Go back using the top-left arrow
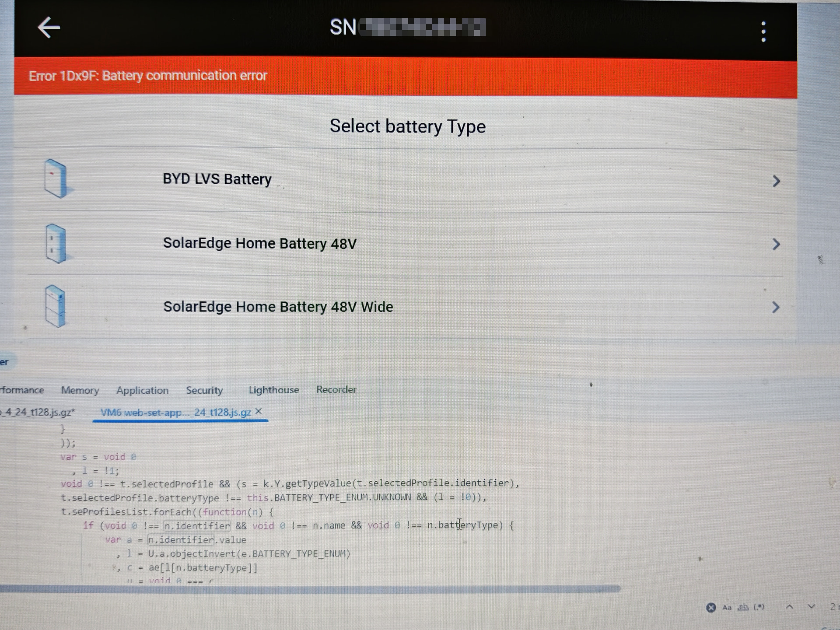This screenshot has width=840, height=630. pos(49,28)
